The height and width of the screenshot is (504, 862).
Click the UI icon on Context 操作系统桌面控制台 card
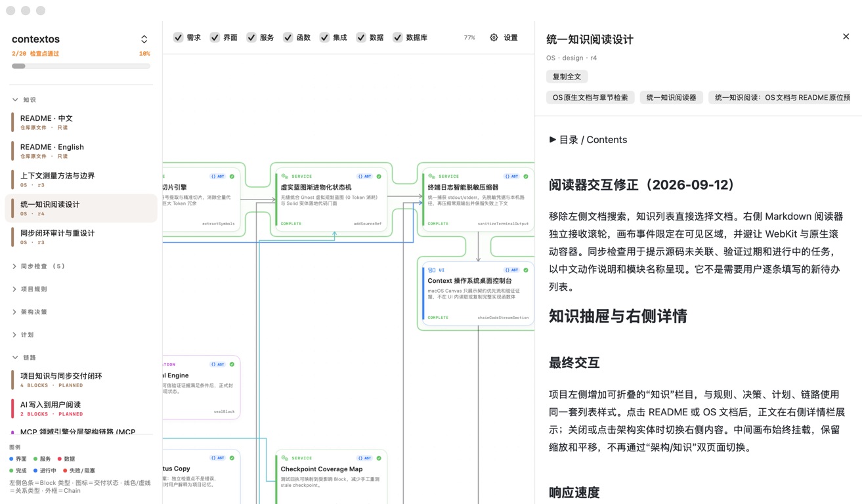click(x=432, y=270)
